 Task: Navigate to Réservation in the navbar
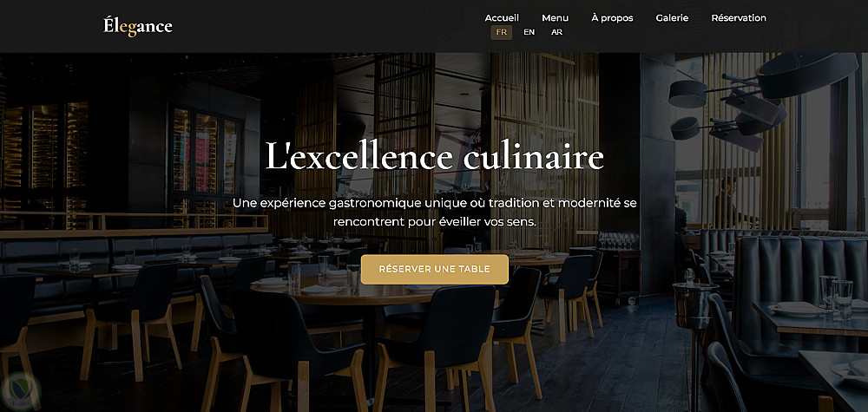pyautogui.click(x=739, y=17)
